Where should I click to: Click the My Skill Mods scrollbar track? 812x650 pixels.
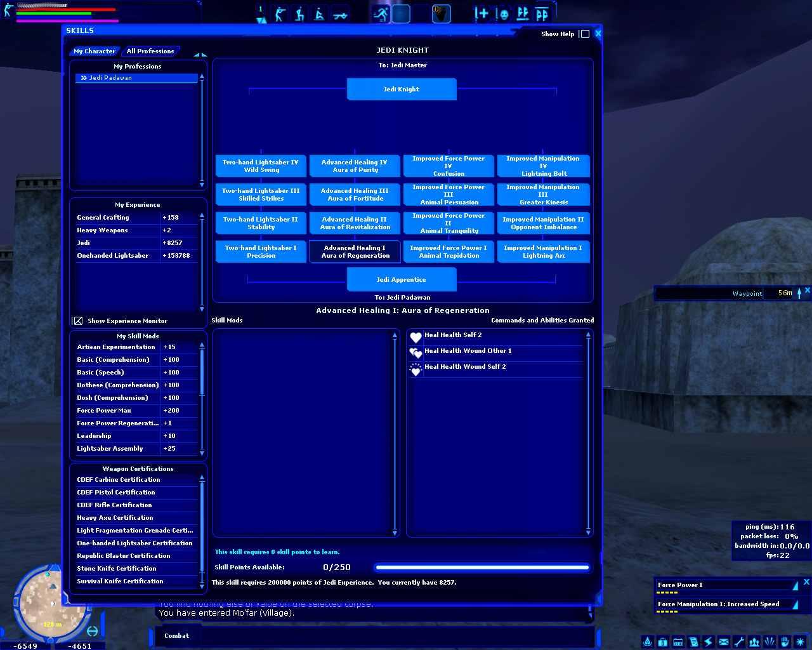click(202, 400)
